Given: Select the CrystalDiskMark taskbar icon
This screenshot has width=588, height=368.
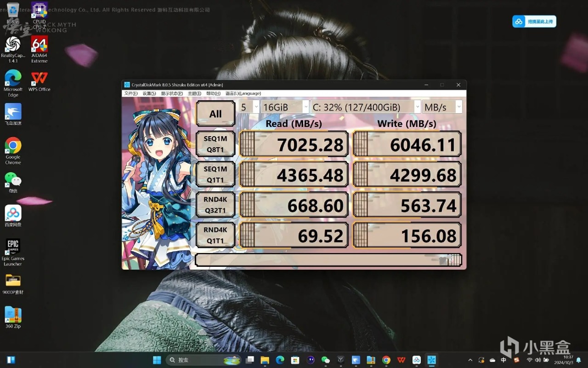Looking at the screenshot, I should point(432,360).
